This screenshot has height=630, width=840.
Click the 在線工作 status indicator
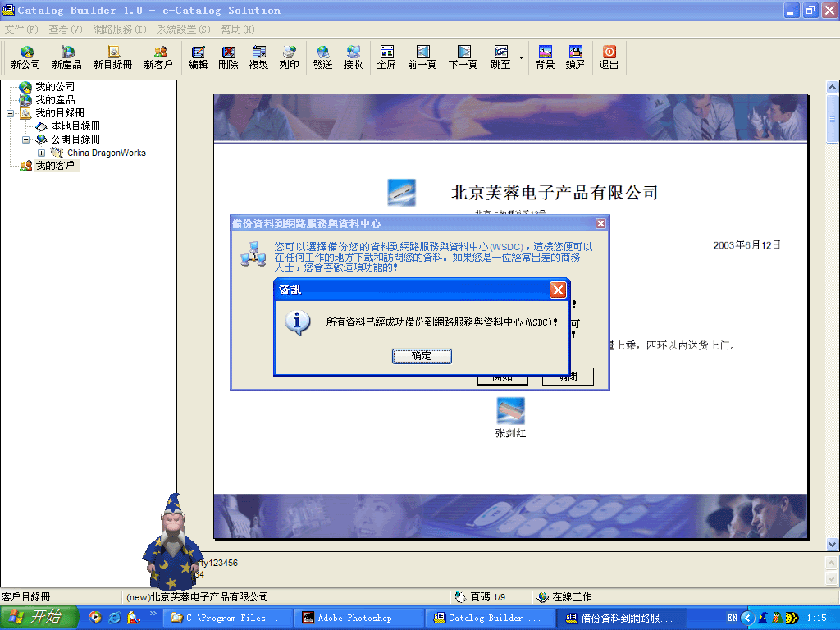tap(564, 597)
